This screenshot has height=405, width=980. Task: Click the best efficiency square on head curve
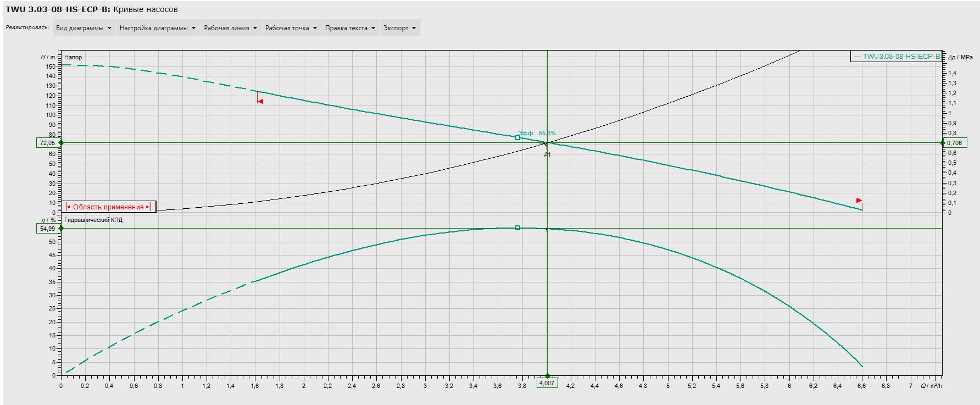pyautogui.click(x=517, y=137)
